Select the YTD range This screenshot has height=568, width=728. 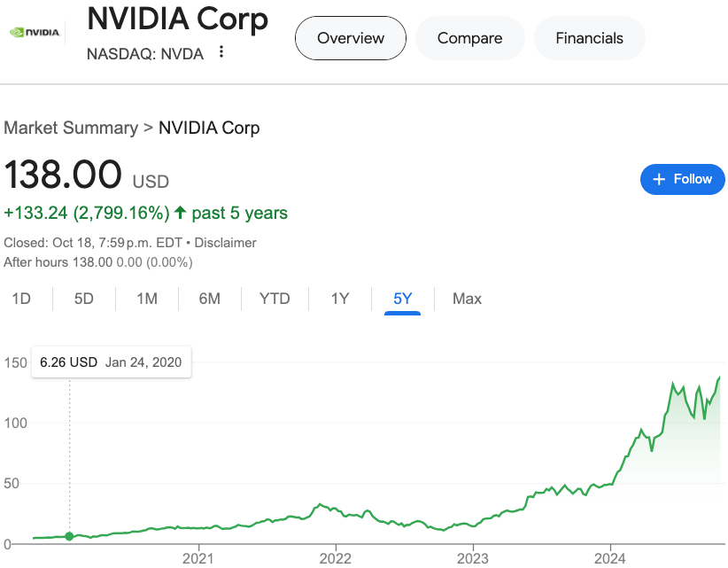pos(275,299)
